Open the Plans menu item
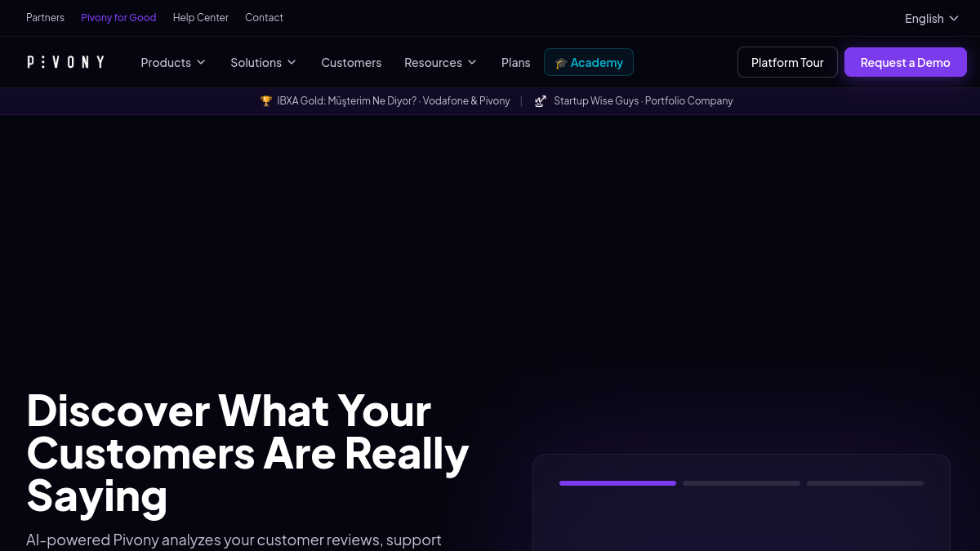Image resolution: width=980 pixels, height=551 pixels. 516,63
